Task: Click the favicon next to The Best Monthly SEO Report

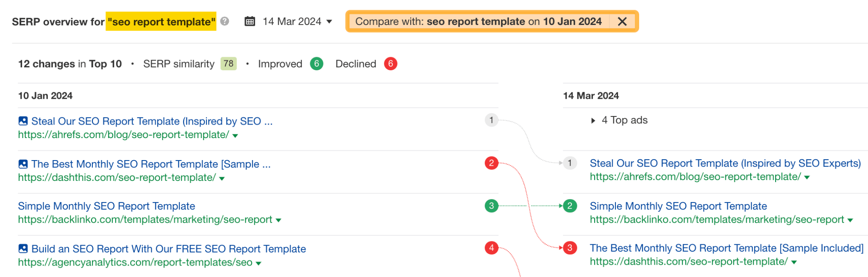Action: point(23,163)
